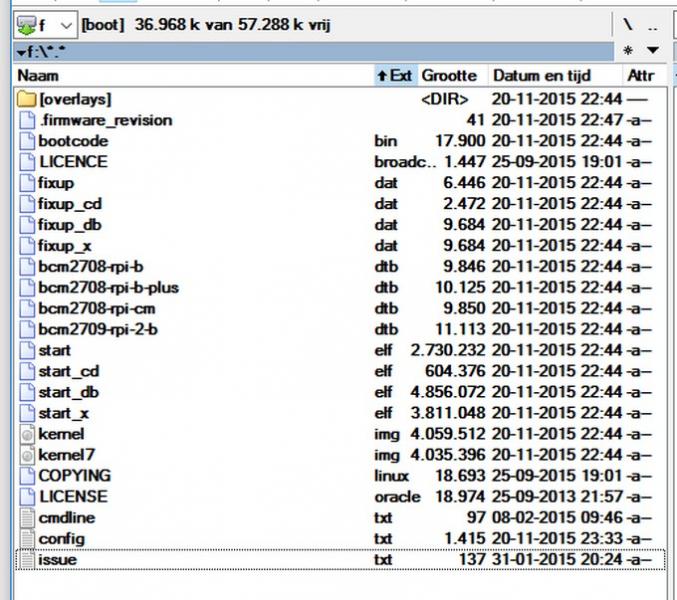
Task: Go to parent directory with .. button
Action: [x=653, y=23]
